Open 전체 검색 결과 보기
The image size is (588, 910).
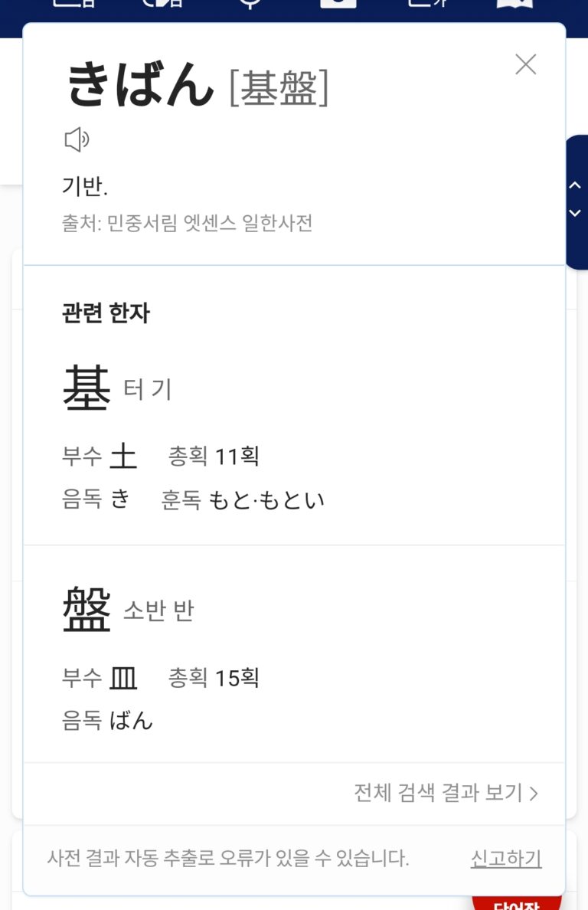point(446,792)
